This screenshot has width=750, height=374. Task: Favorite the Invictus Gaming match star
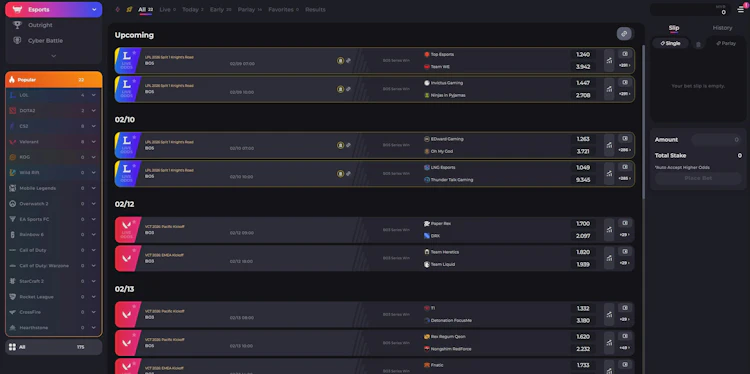(x=134, y=80)
